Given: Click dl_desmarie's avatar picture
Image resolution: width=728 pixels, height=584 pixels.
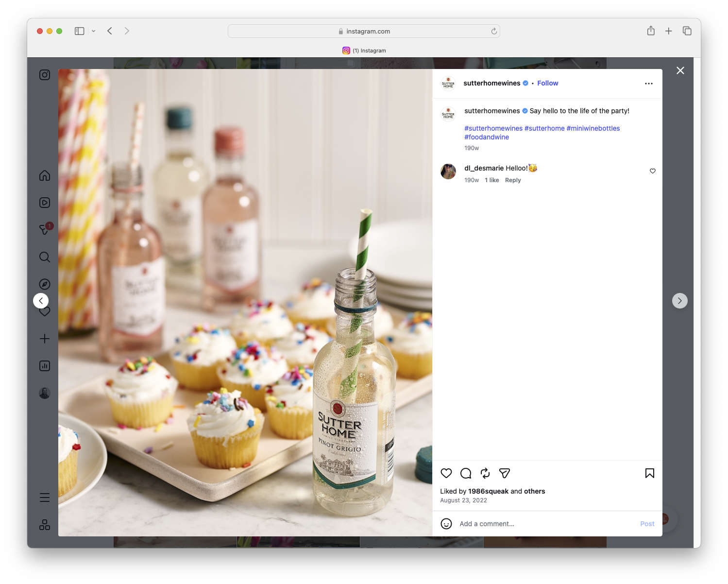Looking at the screenshot, I should click(x=448, y=172).
